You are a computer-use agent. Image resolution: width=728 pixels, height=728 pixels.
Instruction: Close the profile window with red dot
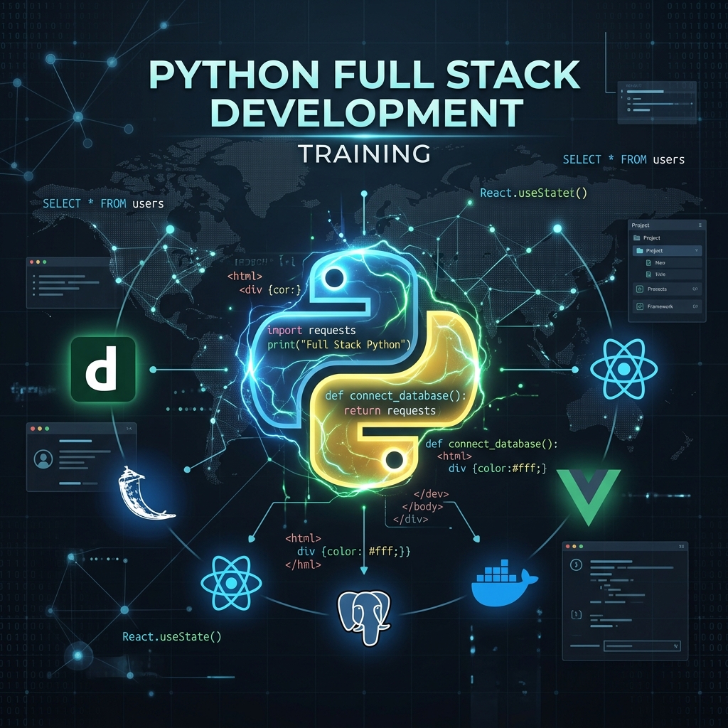(x=33, y=429)
